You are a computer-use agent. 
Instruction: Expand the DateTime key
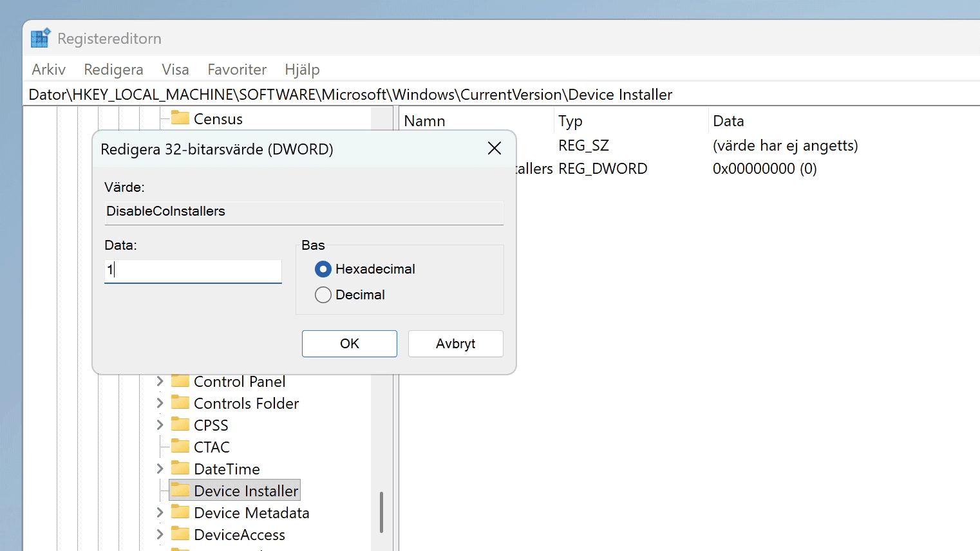pyautogui.click(x=160, y=469)
